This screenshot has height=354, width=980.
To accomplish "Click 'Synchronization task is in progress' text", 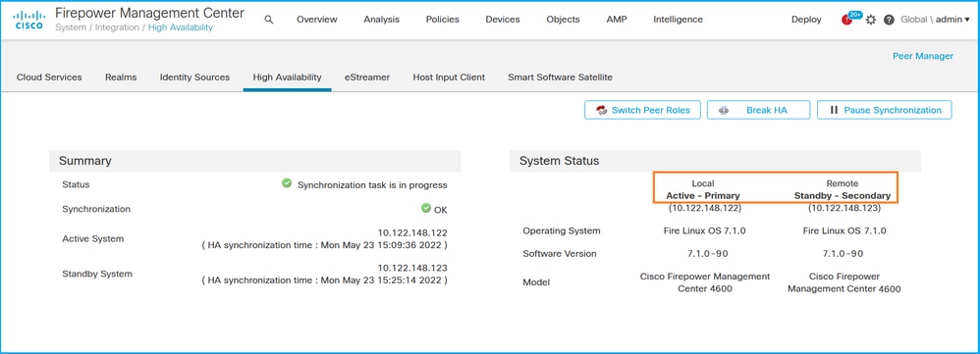I will pos(372,184).
